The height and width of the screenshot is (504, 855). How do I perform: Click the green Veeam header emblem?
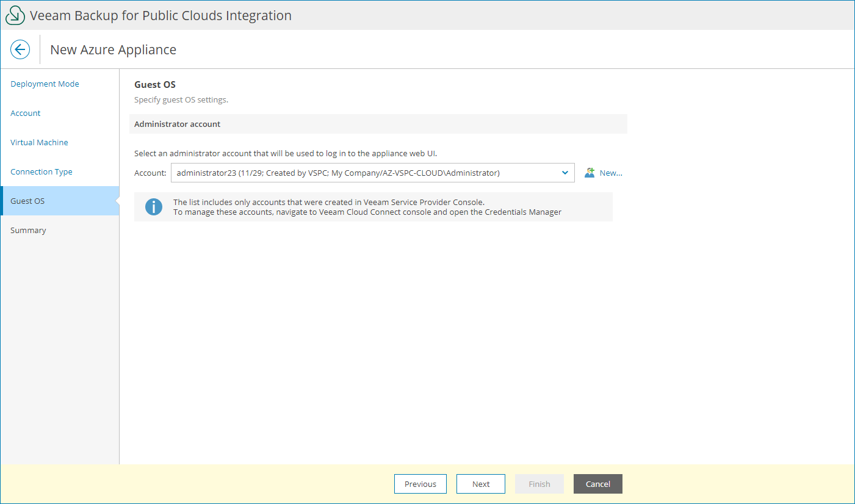15,15
